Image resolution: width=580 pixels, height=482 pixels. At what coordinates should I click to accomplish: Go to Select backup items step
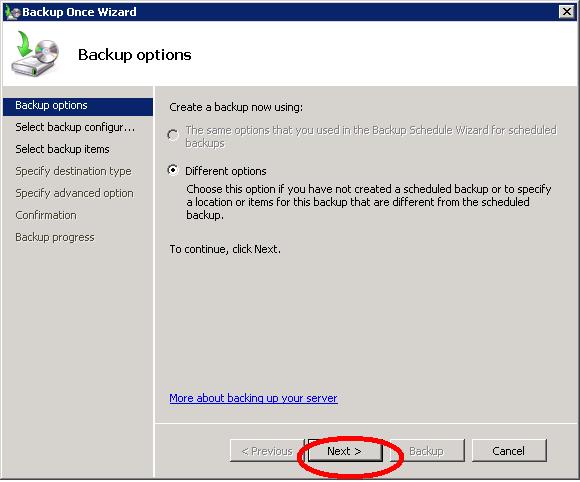click(x=62, y=149)
